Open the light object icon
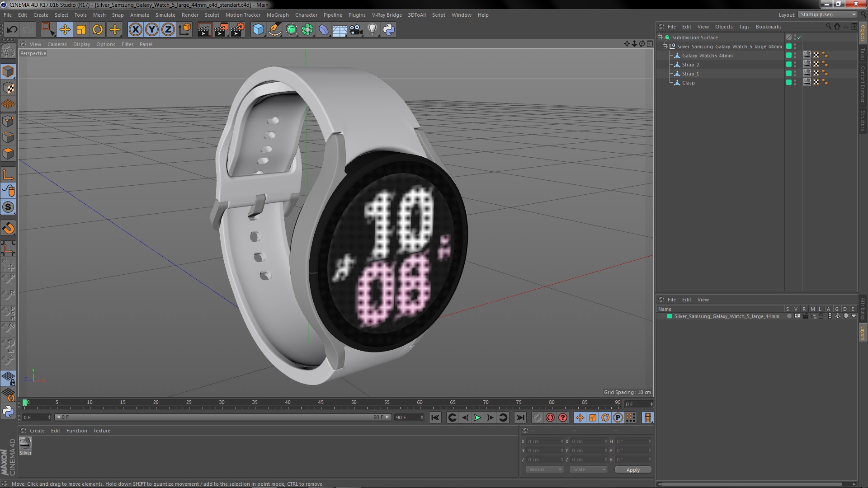 click(372, 30)
